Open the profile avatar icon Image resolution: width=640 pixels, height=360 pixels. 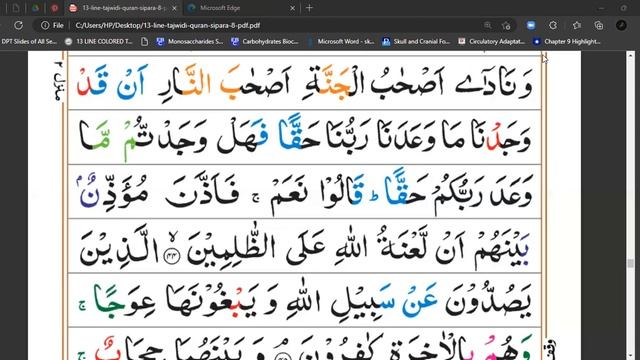(621, 25)
